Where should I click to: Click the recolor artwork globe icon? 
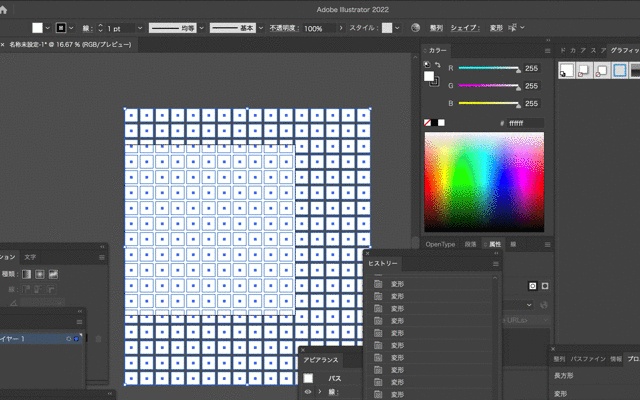coord(416,28)
